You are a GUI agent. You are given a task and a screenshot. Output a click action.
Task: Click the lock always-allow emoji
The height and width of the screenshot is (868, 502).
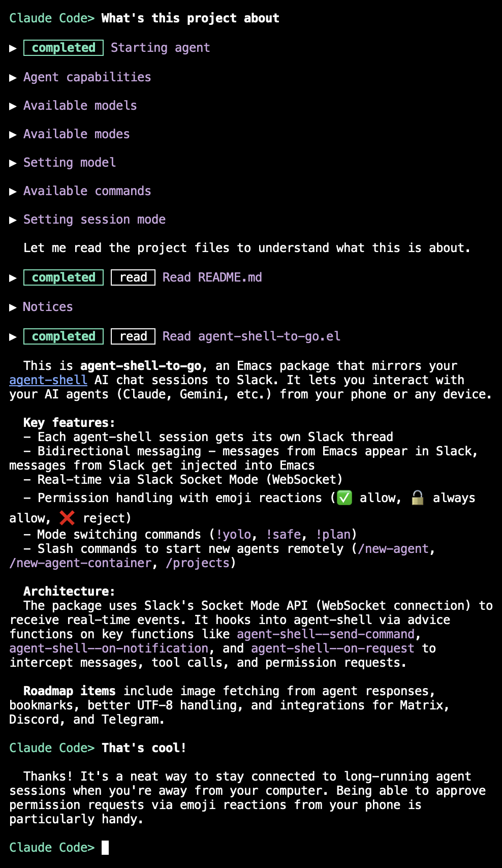point(417,498)
